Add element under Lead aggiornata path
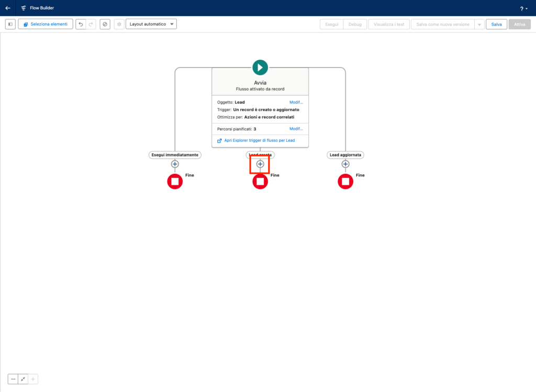Image resolution: width=536 pixels, height=392 pixels. point(345,164)
